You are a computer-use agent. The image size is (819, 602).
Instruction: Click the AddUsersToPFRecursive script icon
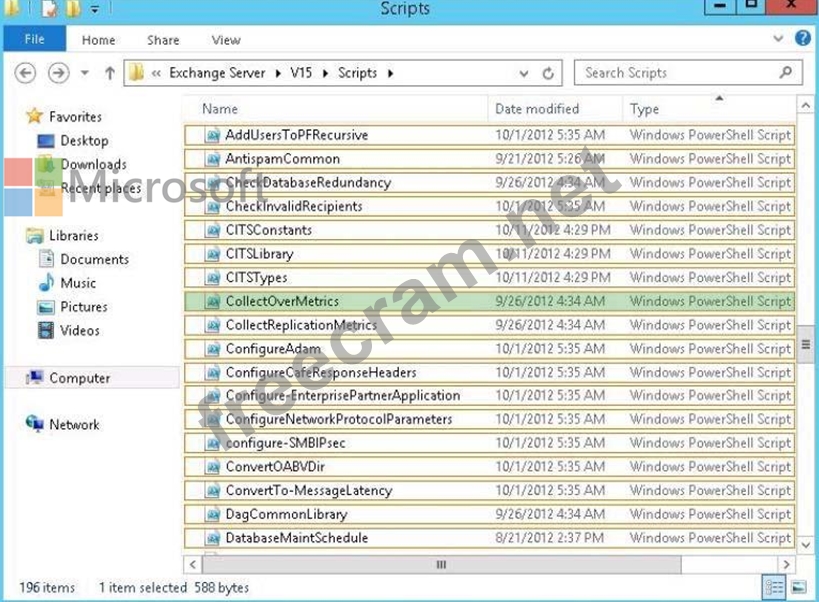pyautogui.click(x=213, y=135)
